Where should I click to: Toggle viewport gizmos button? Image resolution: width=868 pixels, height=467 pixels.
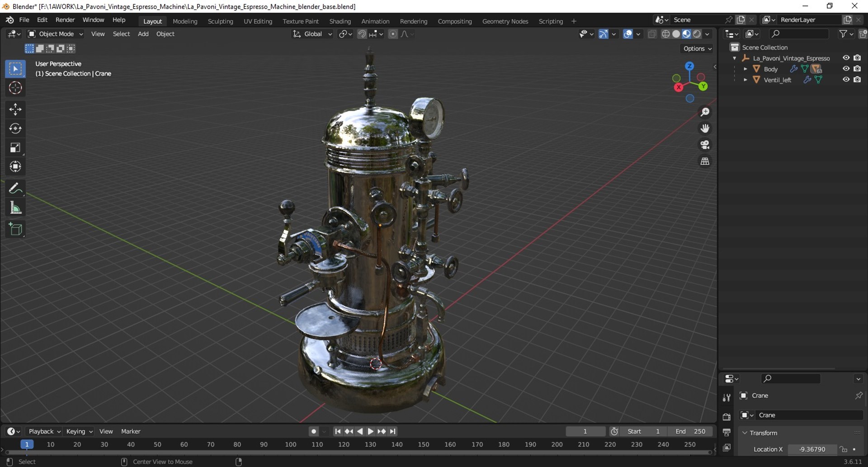603,34
